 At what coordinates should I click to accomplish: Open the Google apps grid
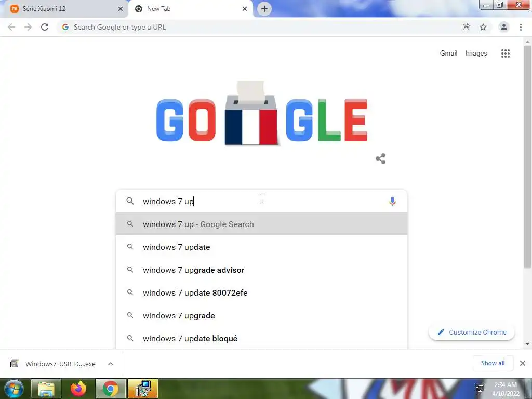click(x=505, y=54)
